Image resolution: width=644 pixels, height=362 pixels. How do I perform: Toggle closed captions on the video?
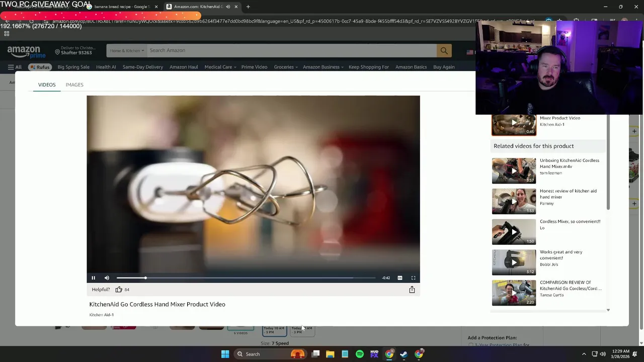[400, 278]
